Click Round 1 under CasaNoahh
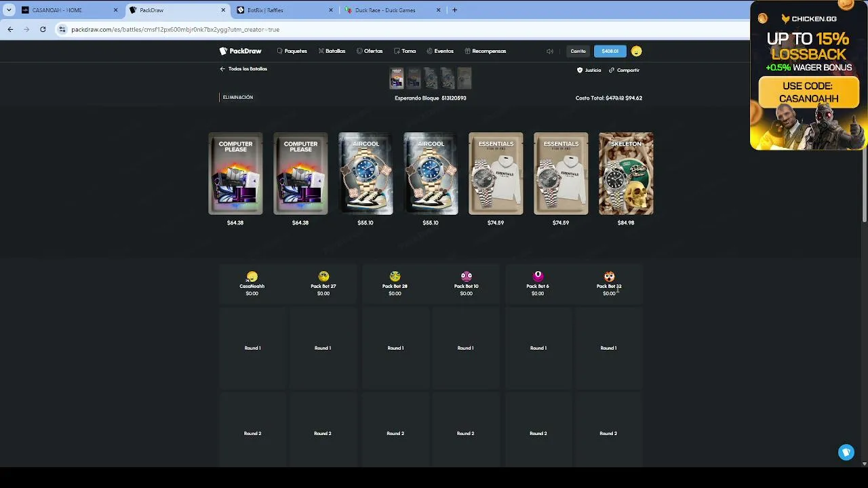868x488 pixels. (252, 348)
